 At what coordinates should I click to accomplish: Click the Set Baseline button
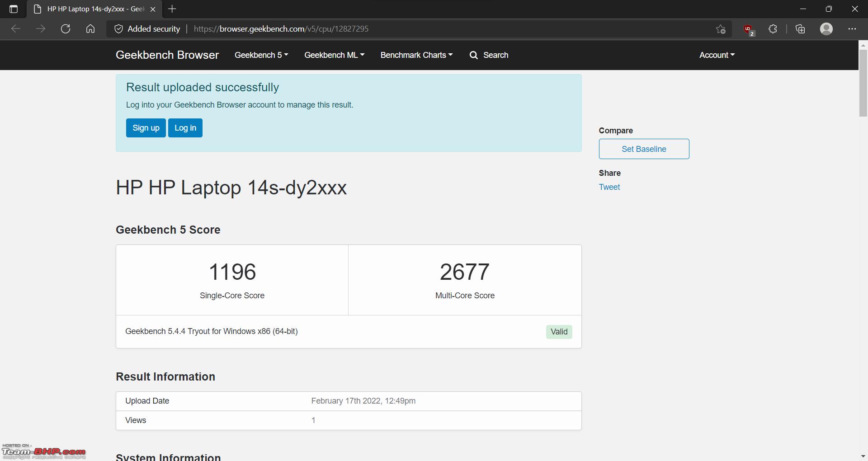pyautogui.click(x=644, y=149)
